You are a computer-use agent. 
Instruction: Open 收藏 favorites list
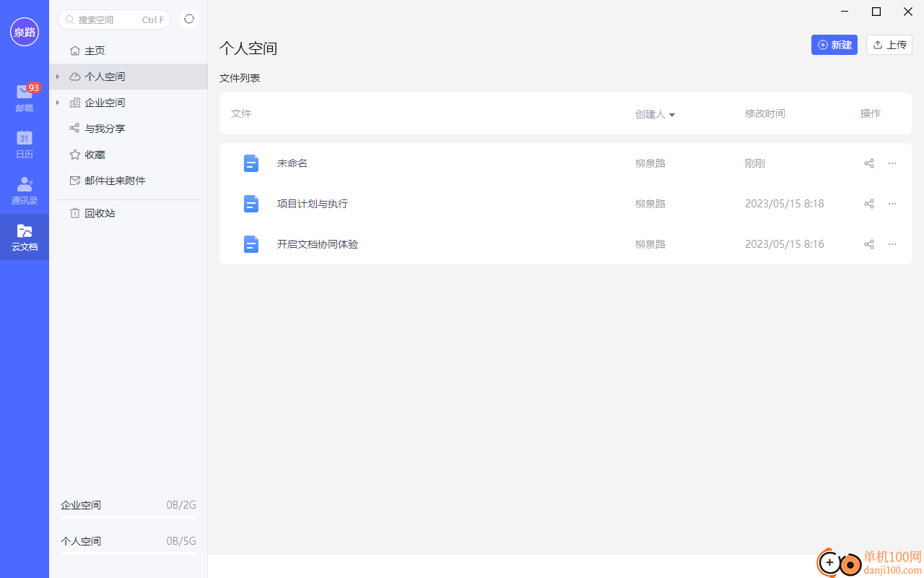click(x=128, y=155)
